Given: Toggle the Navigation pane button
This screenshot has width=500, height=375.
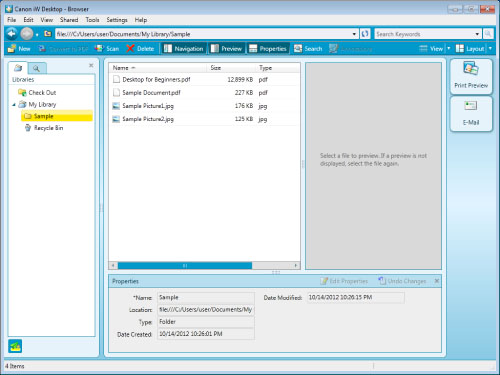Looking at the screenshot, I should coord(184,49).
